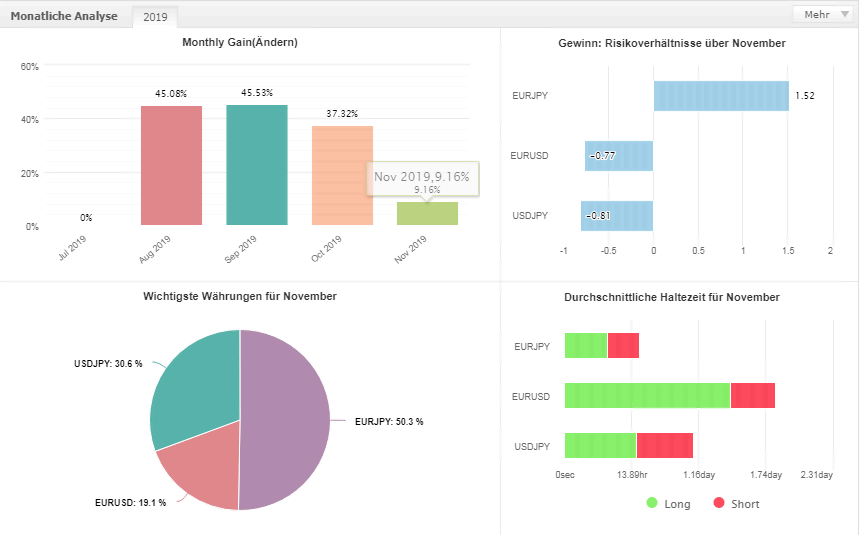
Task: Toggle the Long legend marker
Action: (652, 503)
